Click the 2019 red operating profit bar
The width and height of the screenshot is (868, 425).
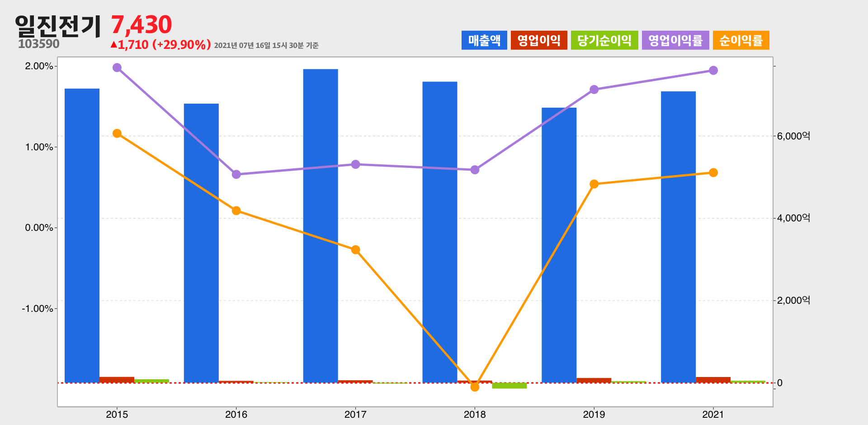594,380
